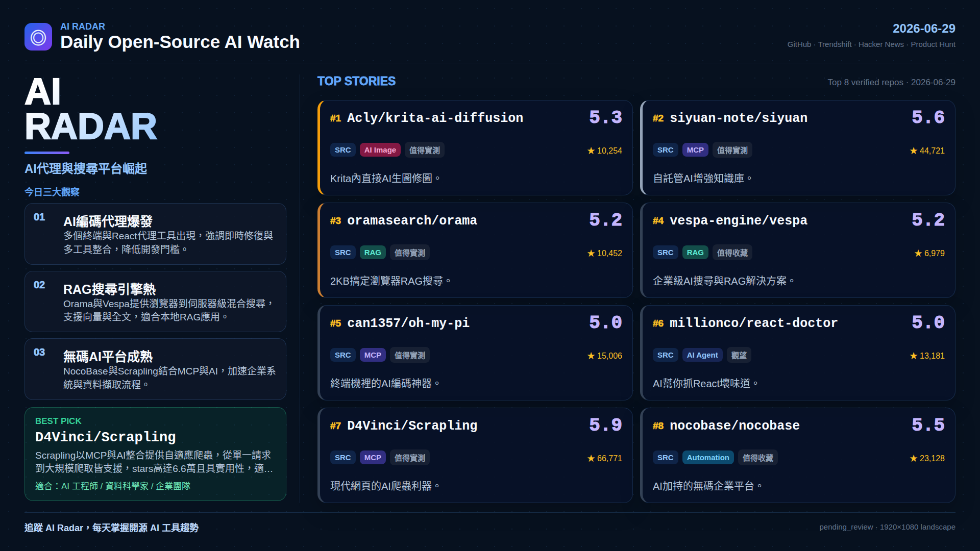
Task: Click the description 2KB搞定瀏覽器RAG搜尋
Action: point(390,281)
